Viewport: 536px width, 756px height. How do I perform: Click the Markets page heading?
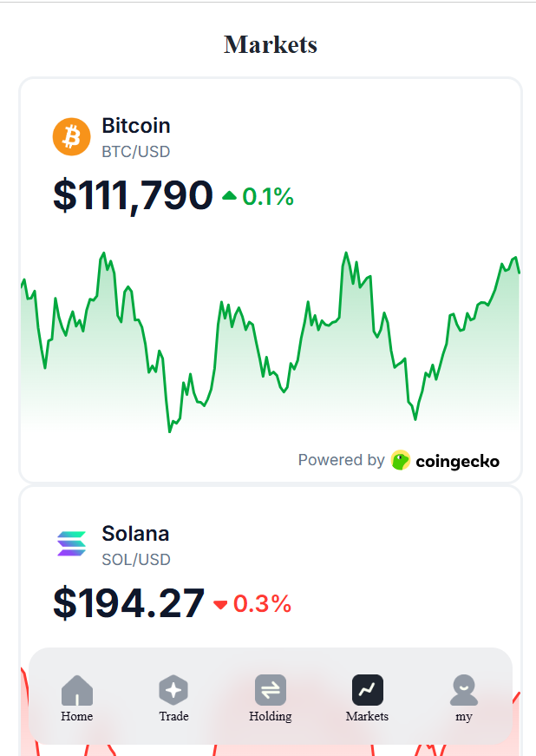(270, 44)
